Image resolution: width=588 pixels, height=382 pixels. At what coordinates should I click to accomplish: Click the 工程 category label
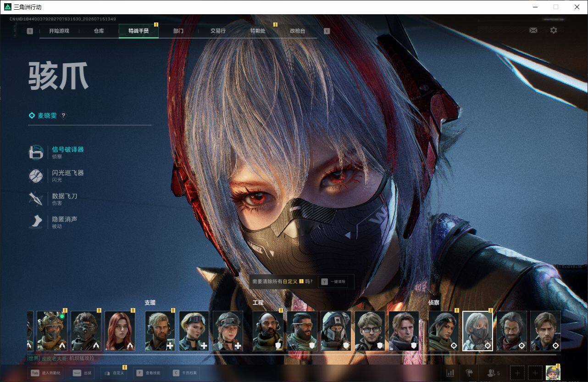tap(258, 303)
